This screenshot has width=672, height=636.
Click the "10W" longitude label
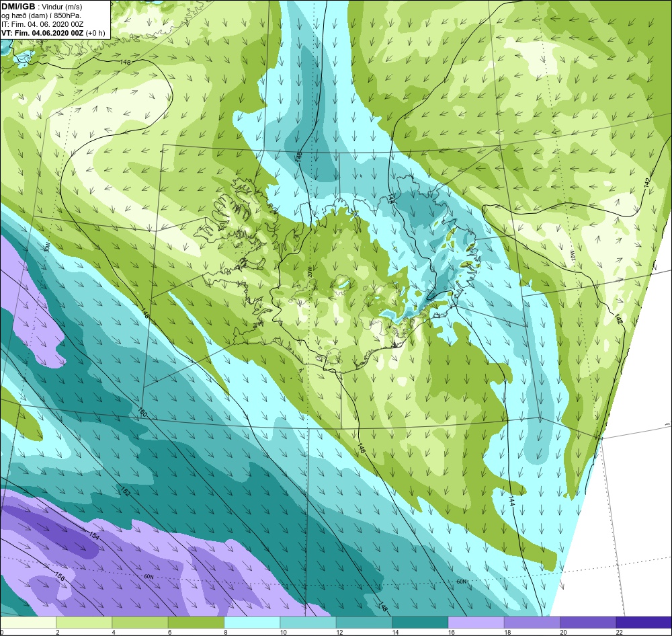pyautogui.click(x=573, y=255)
